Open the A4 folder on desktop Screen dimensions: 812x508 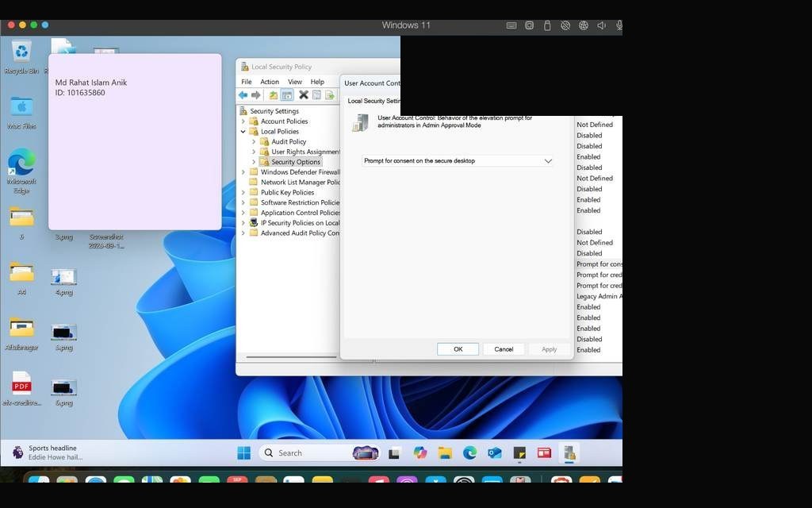click(x=21, y=278)
